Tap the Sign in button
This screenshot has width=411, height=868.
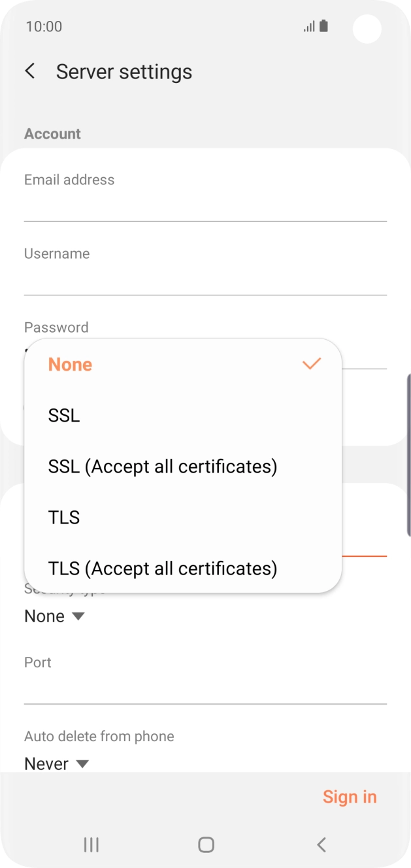(x=350, y=797)
